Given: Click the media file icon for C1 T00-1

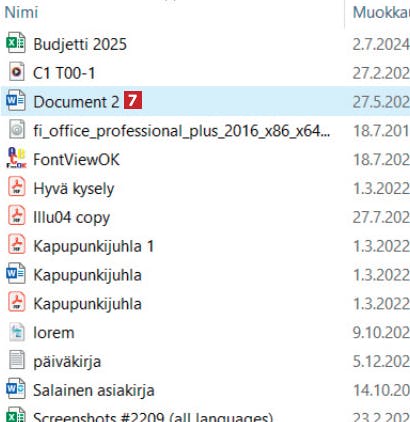Looking at the screenshot, I should coord(16,72).
